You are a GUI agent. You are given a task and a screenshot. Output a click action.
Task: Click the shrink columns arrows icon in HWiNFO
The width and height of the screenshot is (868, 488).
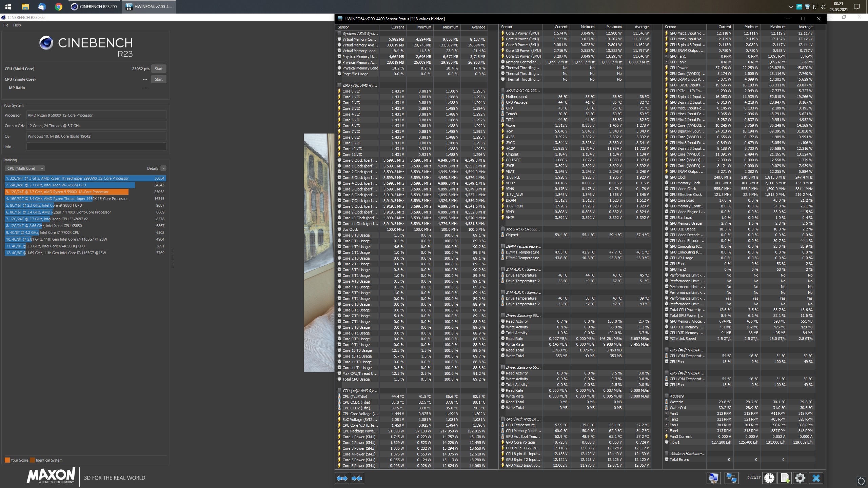[x=357, y=478]
